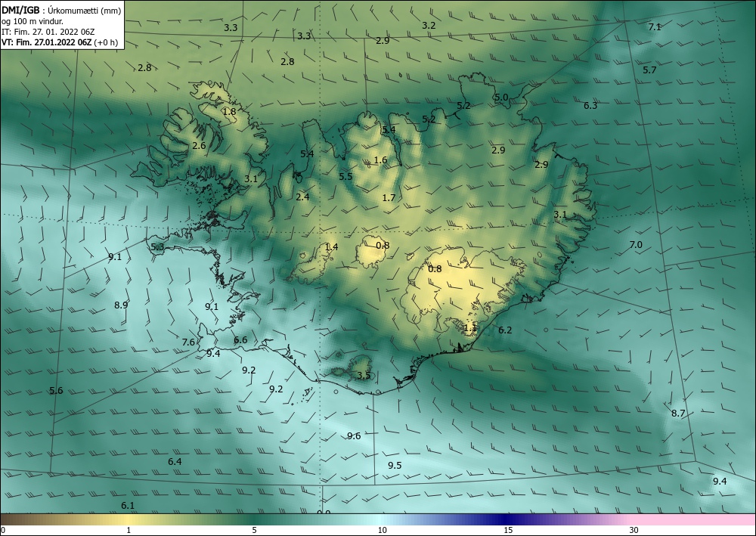Click the 7.6 value on the map

pyautogui.click(x=188, y=342)
